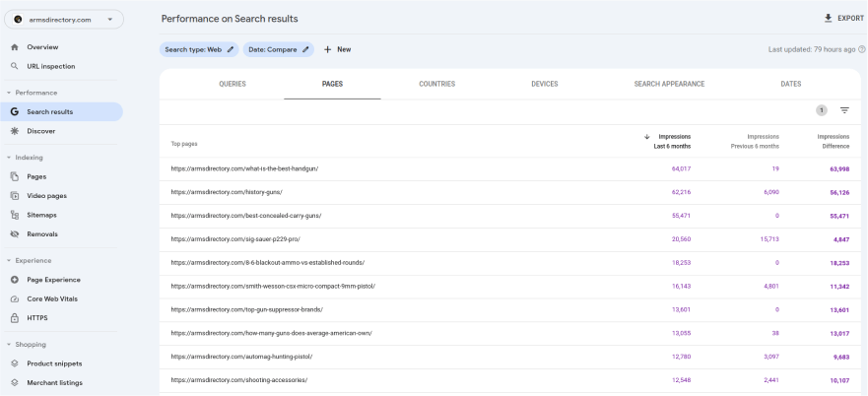868x396 pixels.
Task: Click the Sitemaps icon
Action: (x=15, y=215)
